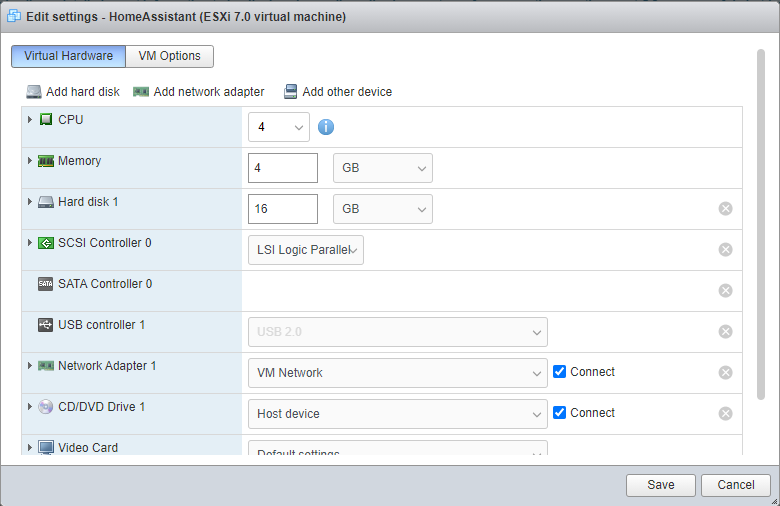Open the Host device CD/DVD dropdown
Screen dimensions: 780x506
tap(398, 414)
